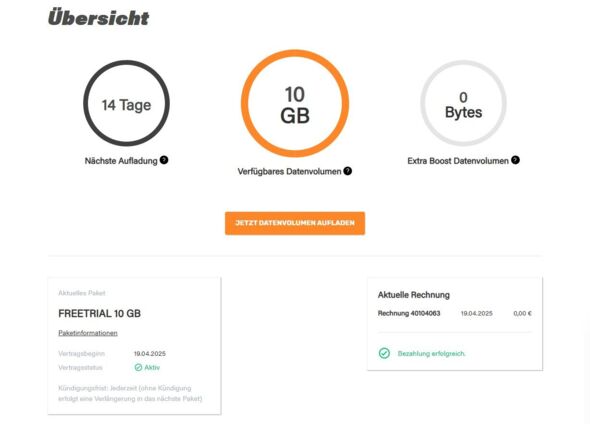Screen dimensions: 590x424
Task: Click the orange 10 GB data circle
Action: [295, 103]
